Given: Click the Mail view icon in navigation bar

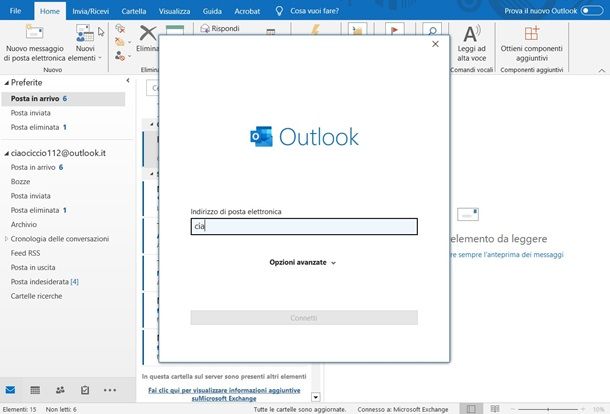Looking at the screenshot, I should [11, 390].
